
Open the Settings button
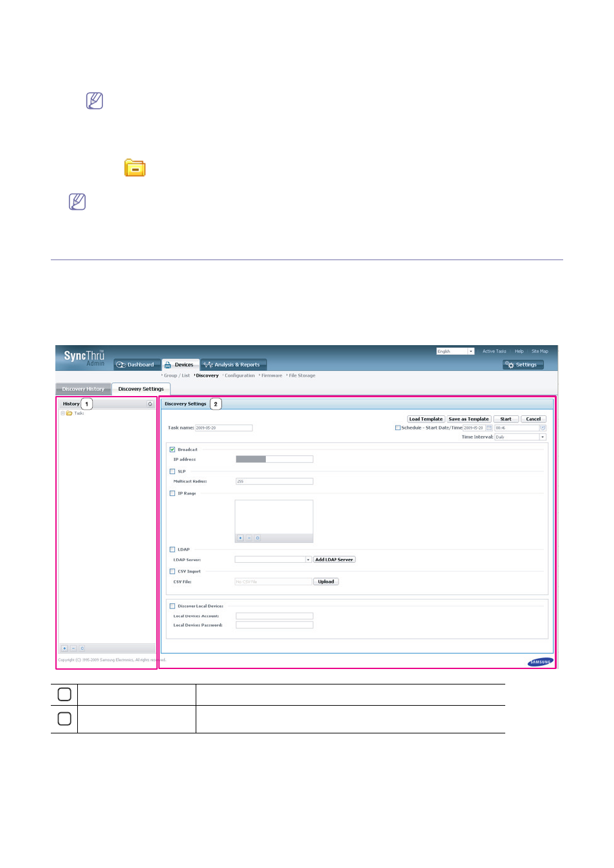click(523, 364)
